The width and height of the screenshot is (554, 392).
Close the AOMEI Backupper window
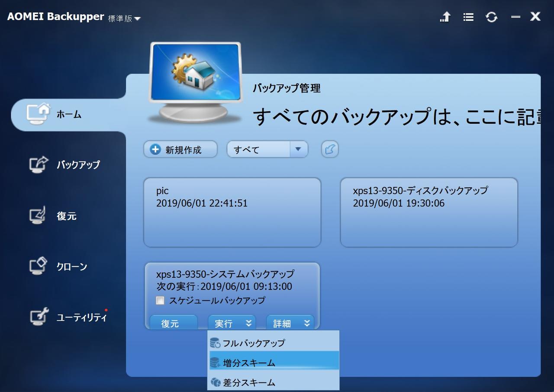[x=535, y=17]
